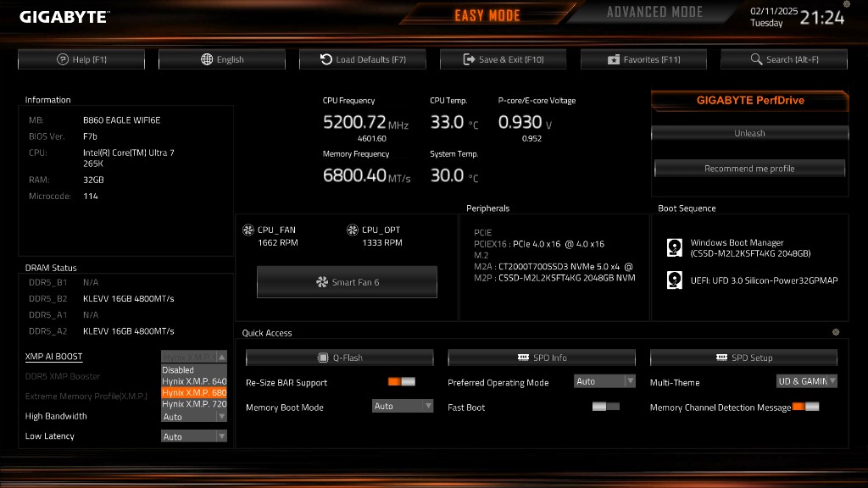Screen dimensions: 868x488
Task: Select Hynix X.M.P. 720 option
Action: [x=194, y=404]
